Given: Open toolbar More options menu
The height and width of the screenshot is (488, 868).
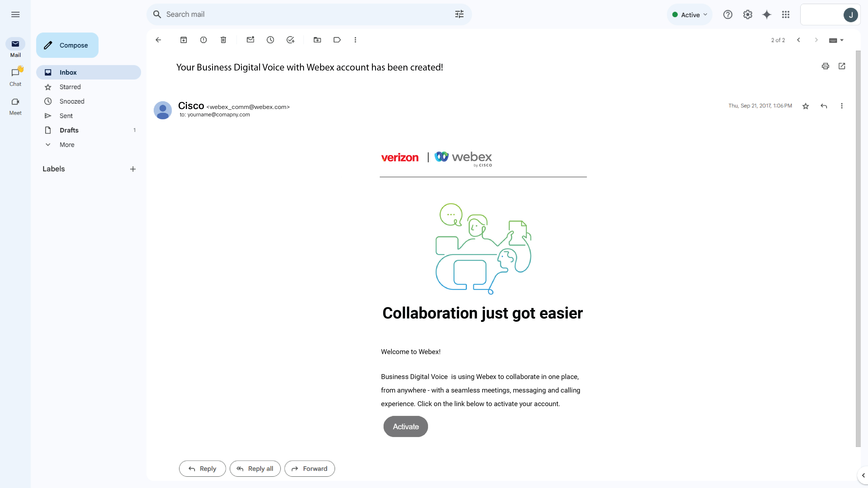Looking at the screenshot, I should coord(356,40).
